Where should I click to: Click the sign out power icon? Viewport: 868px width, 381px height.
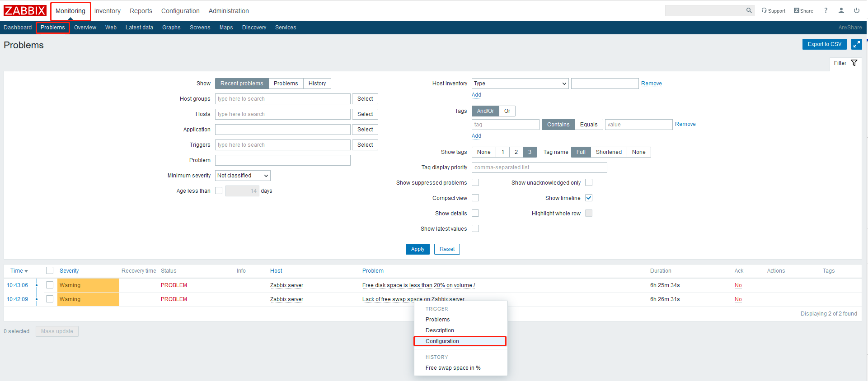856,10
